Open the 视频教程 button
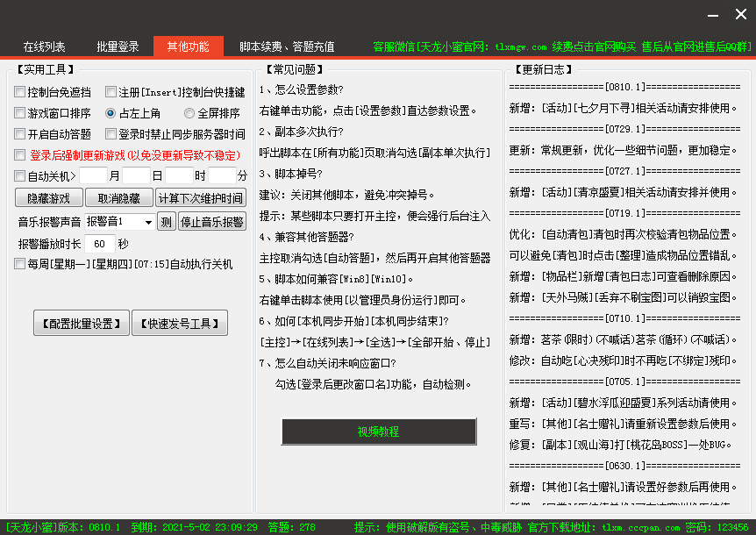Screen dimensions: 756x535 379,432
